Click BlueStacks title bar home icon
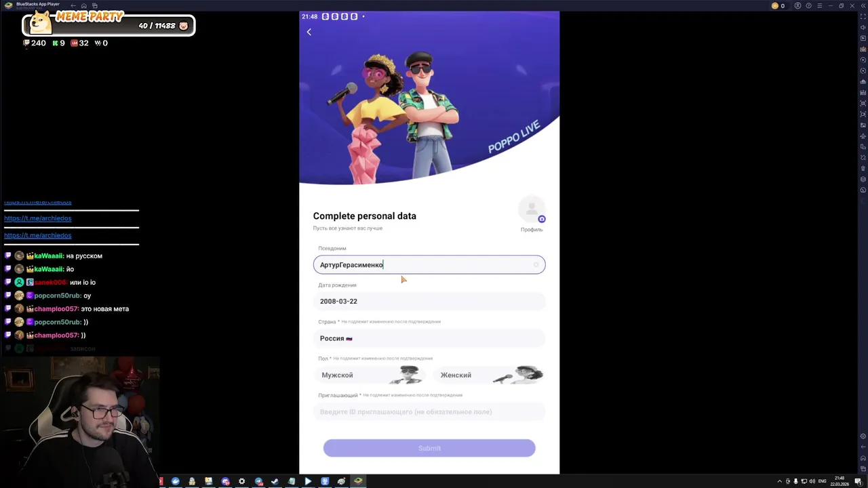This screenshot has height=488, width=868. 84,6
